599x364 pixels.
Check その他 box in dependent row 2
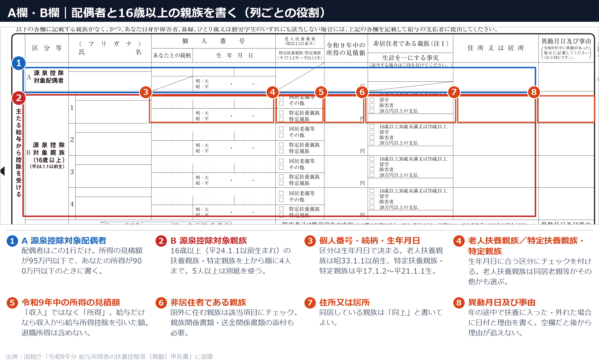281,135
